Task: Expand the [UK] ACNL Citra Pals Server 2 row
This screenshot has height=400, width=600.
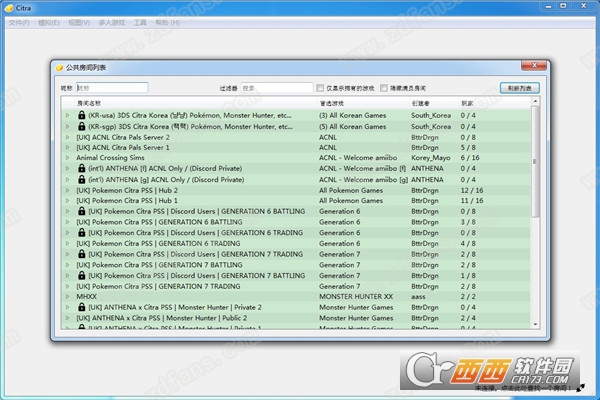Action: (68, 137)
